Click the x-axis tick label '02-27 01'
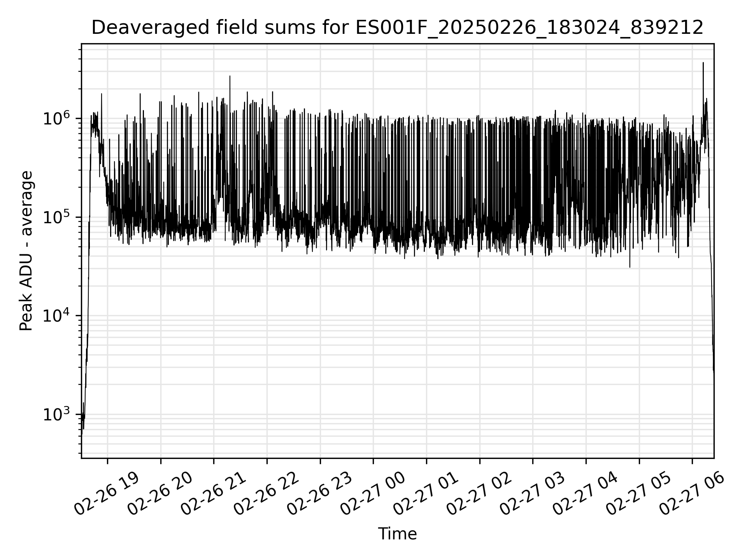Viewport: 747px width, 560px height. (x=426, y=493)
